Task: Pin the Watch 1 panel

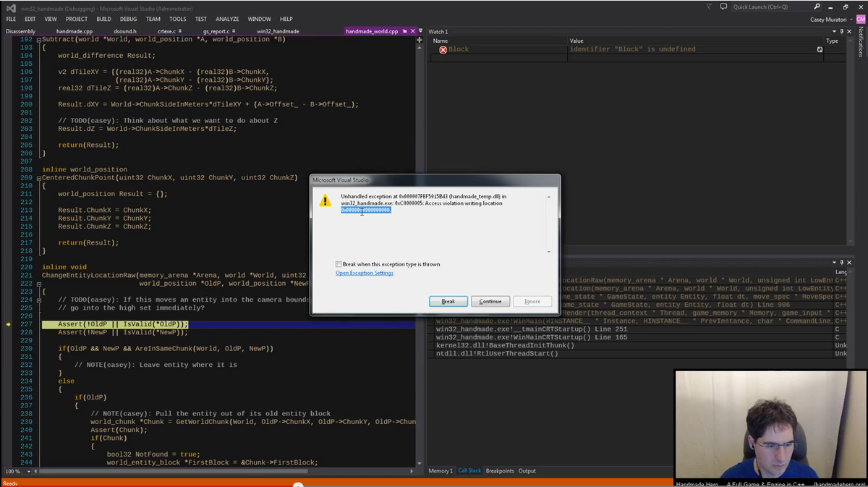Action: pos(841,31)
